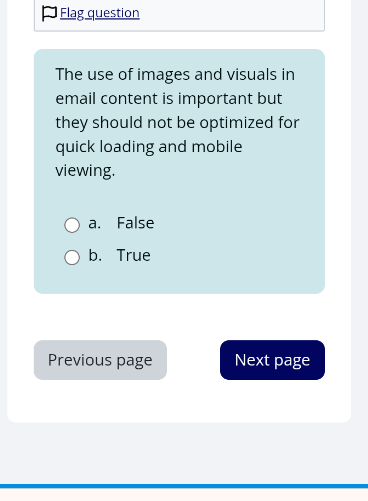
Task: Click the flag icon beside Flag question
Action: 49,14
